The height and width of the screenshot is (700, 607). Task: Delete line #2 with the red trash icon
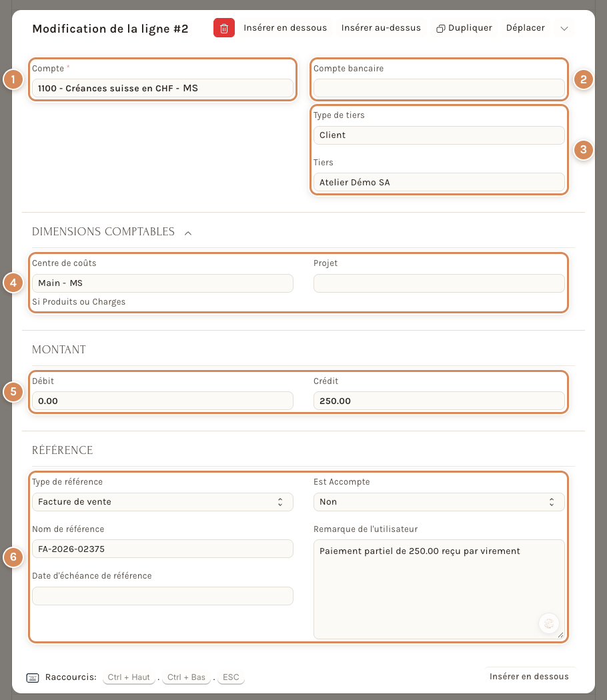223,28
